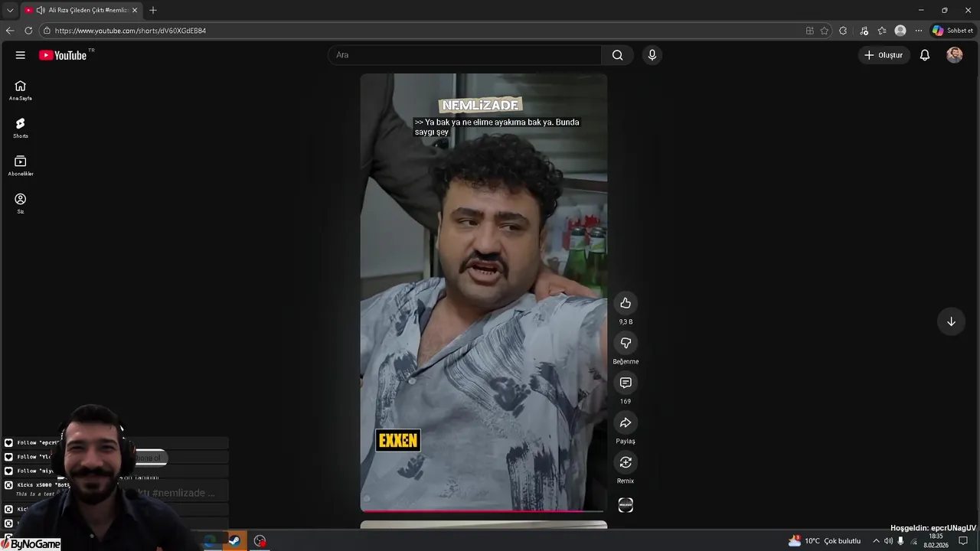
Task: Open the Windows notification center icon
Action: 963,541
